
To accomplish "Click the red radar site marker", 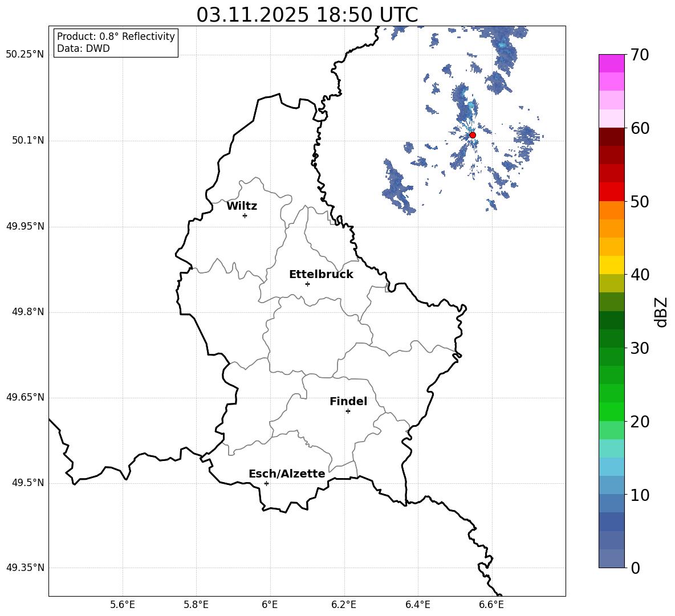I will (x=472, y=135).
